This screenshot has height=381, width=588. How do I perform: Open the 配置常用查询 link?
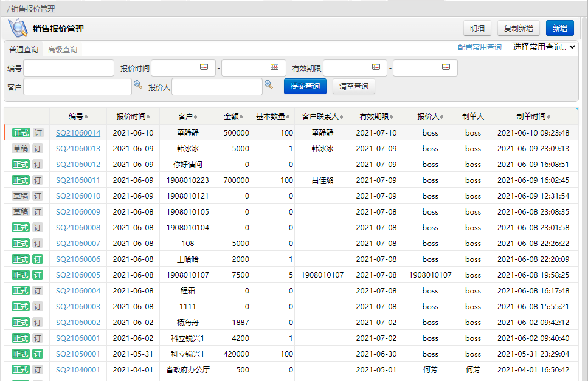[x=480, y=47]
